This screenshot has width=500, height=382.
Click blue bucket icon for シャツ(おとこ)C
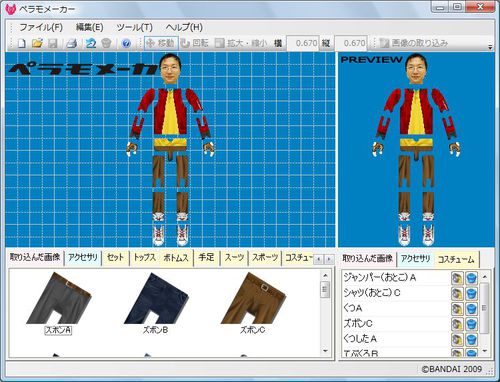coord(471,293)
